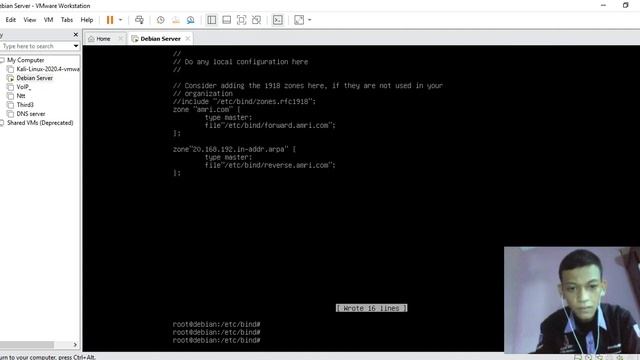Image resolution: width=640 pixels, height=360 pixels.
Task: Click the DNS server VM icon
Action: click(x=11, y=114)
